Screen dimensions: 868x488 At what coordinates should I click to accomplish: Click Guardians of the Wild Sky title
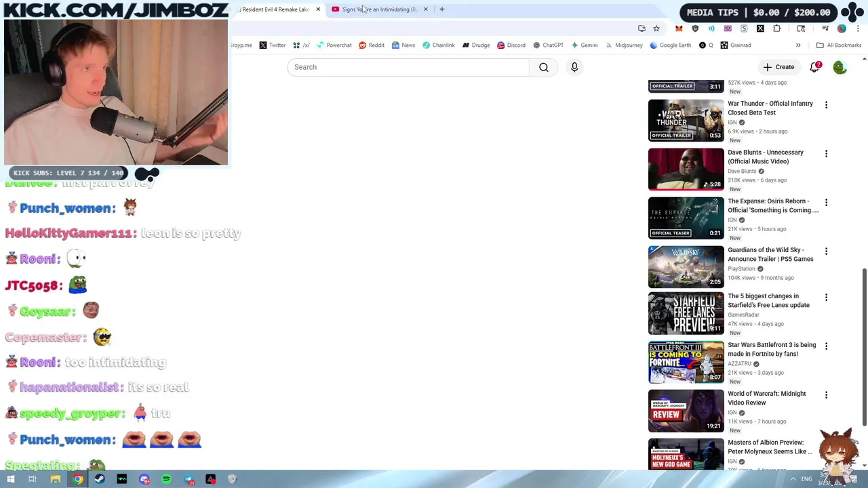770,254
